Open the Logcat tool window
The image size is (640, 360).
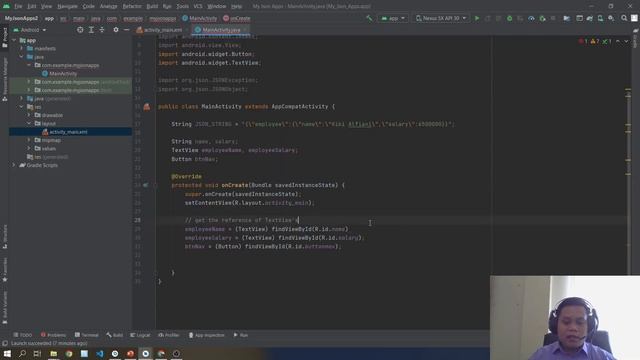click(x=140, y=335)
